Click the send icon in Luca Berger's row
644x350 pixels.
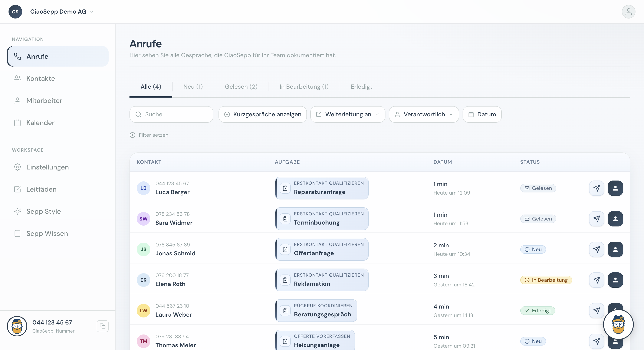click(597, 188)
